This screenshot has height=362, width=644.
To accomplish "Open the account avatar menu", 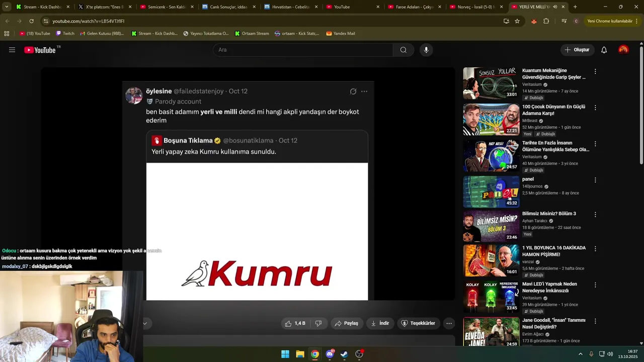I will coord(623,50).
